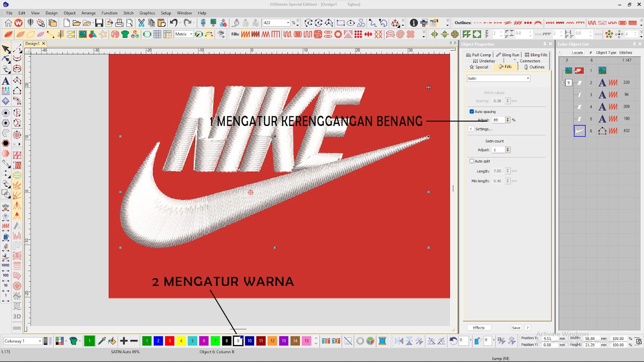Remove a color with the minus icon
Screen dimensions: 644x362
coord(134,341)
